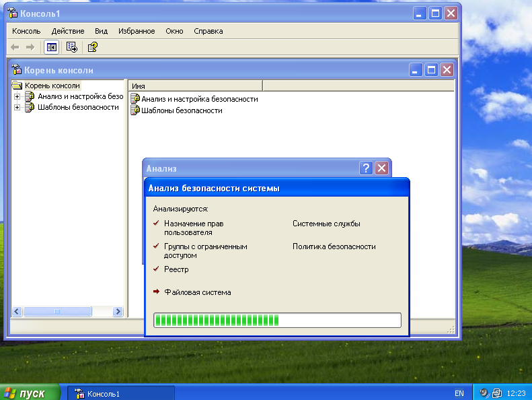The height and width of the screenshot is (400, 532).
Task: Click the Корень консоли child window icon
Action: [x=16, y=69]
